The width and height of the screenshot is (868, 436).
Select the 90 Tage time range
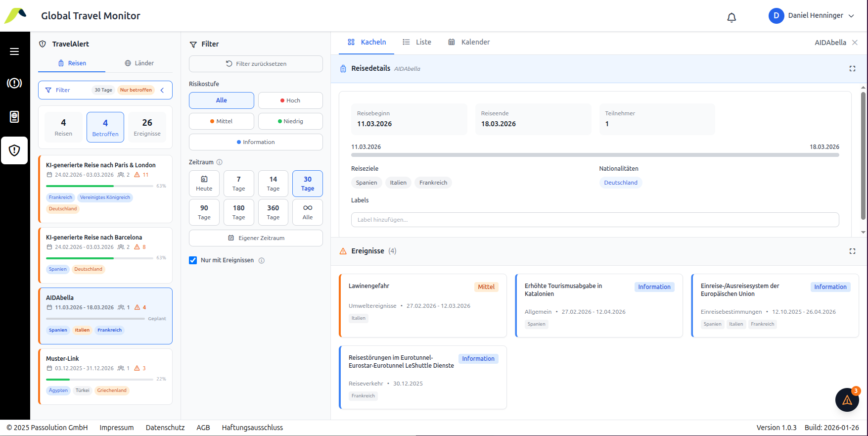tap(204, 212)
